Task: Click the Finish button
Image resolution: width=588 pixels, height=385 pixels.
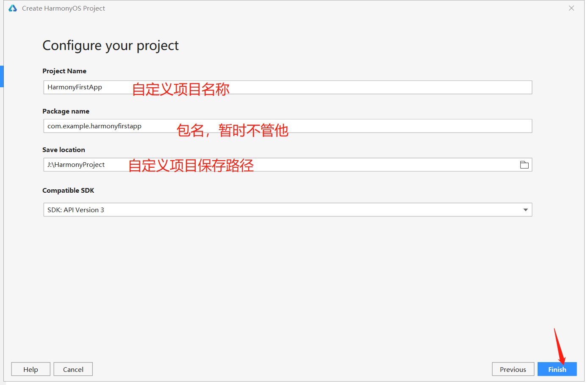Action: click(x=557, y=369)
